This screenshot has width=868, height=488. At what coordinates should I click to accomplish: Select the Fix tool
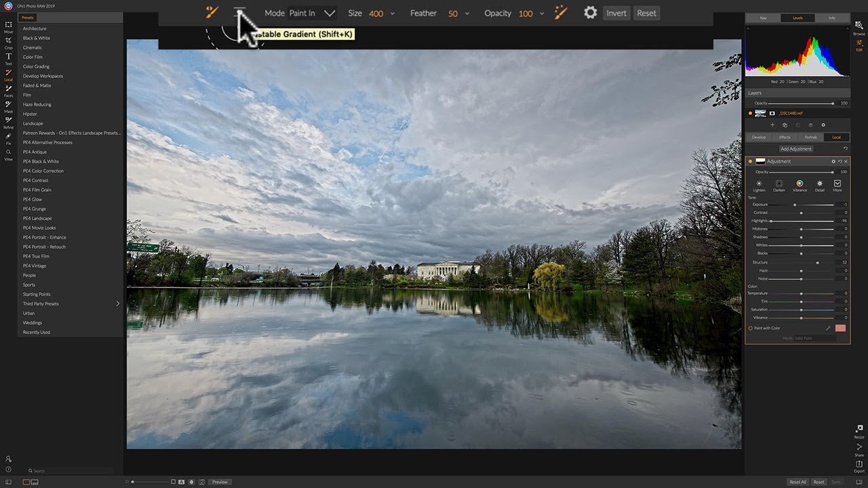[8, 138]
